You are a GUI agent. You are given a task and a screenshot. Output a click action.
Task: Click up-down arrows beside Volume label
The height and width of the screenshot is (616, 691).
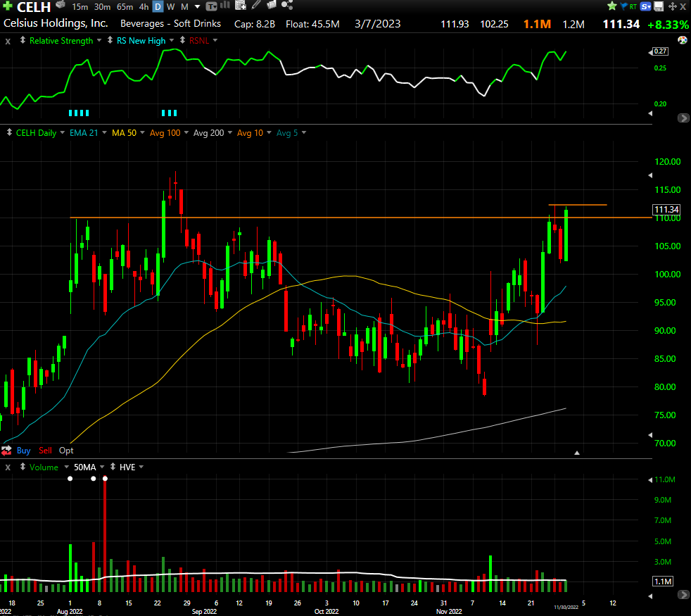23,467
